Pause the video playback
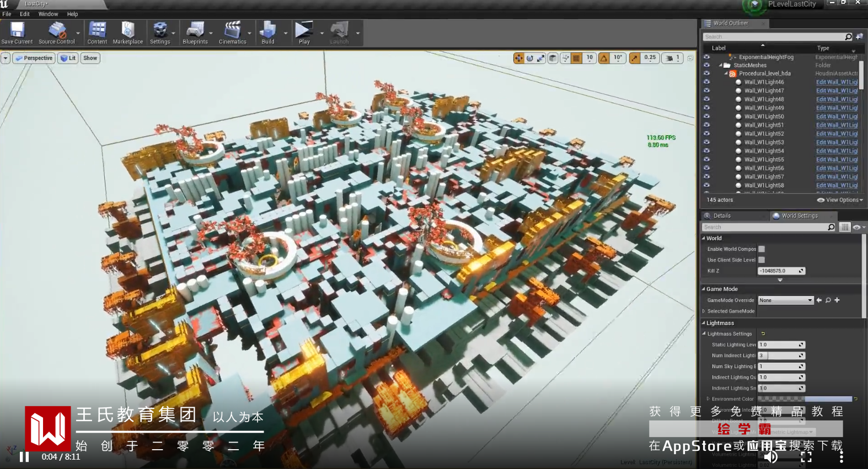 [24, 457]
